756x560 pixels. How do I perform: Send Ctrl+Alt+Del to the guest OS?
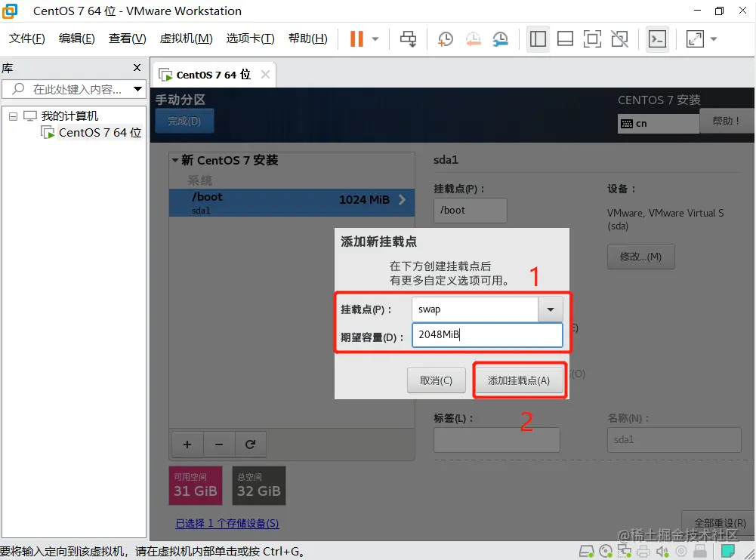tap(408, 38)
